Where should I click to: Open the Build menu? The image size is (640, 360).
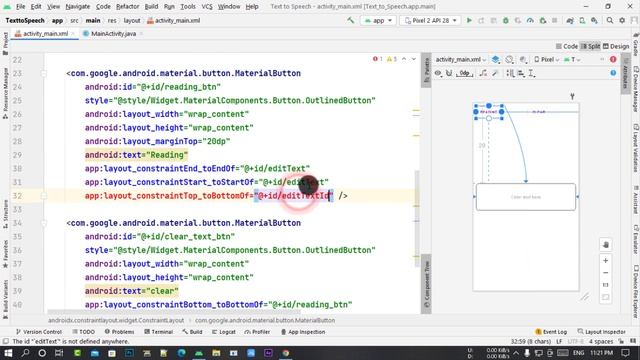151,7
